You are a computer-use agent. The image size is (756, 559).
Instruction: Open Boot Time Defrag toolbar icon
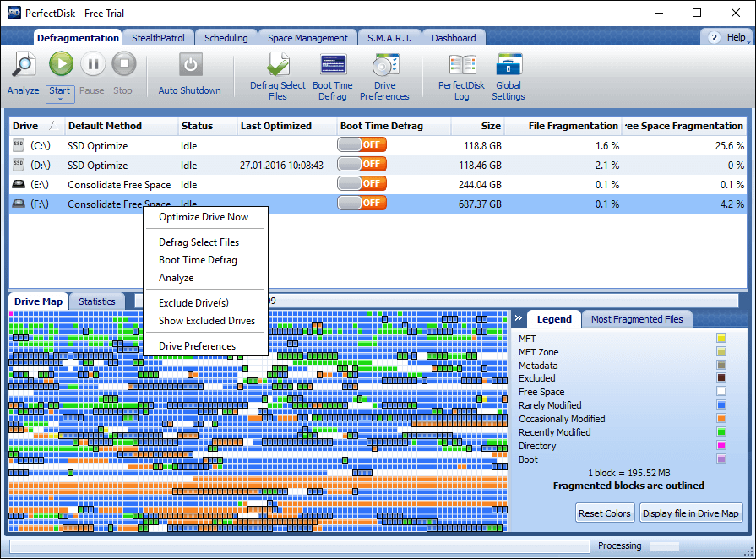pyautogui.click(x=333, y=64)
